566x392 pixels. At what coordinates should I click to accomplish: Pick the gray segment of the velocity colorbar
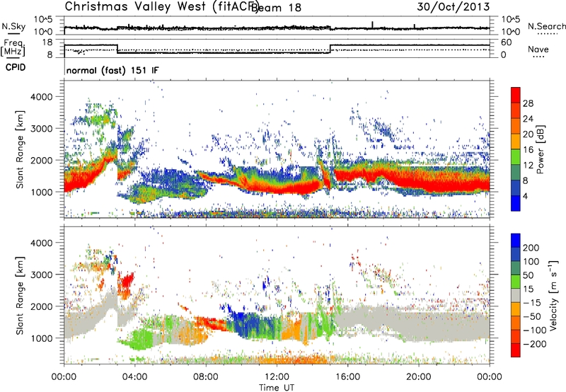click(x=516, y=295)
